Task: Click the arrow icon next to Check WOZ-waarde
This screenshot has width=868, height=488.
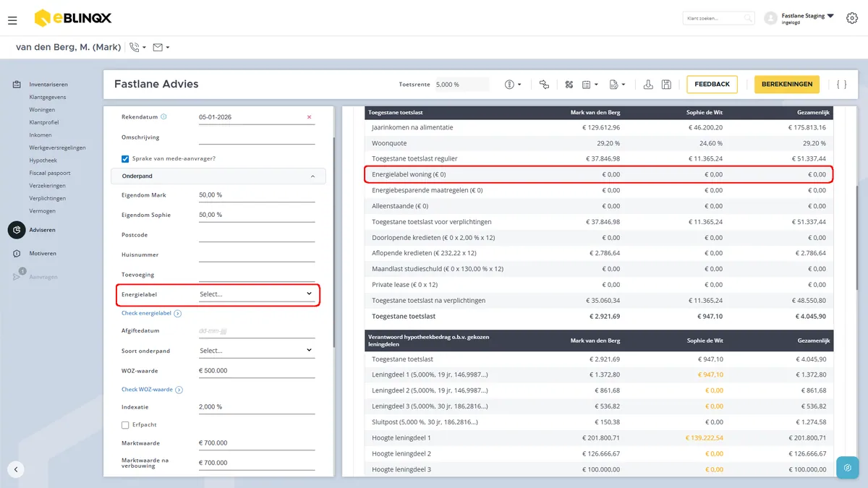Action: click(x=179, y=390)
